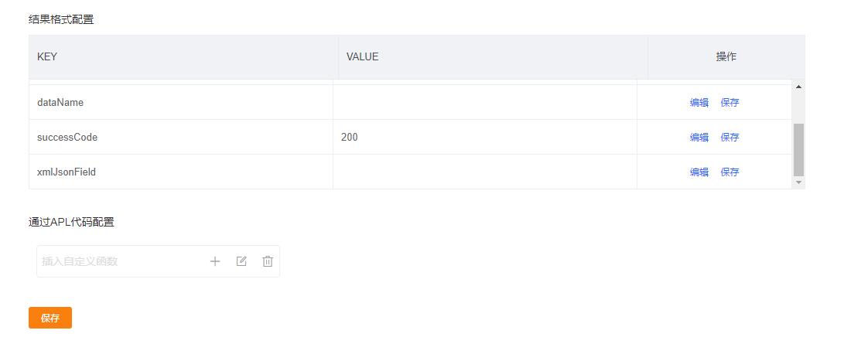The image size is (868, 344).
Task: Select the successCode value cell showing 200
Action: (x=485, y=137)
